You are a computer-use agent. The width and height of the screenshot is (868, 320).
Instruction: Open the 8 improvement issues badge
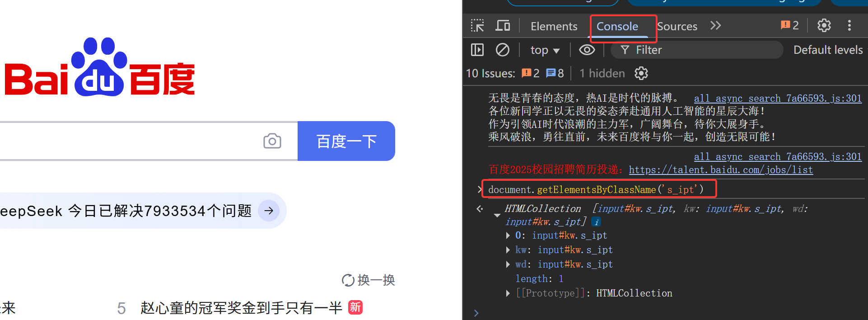coord(555,73)
